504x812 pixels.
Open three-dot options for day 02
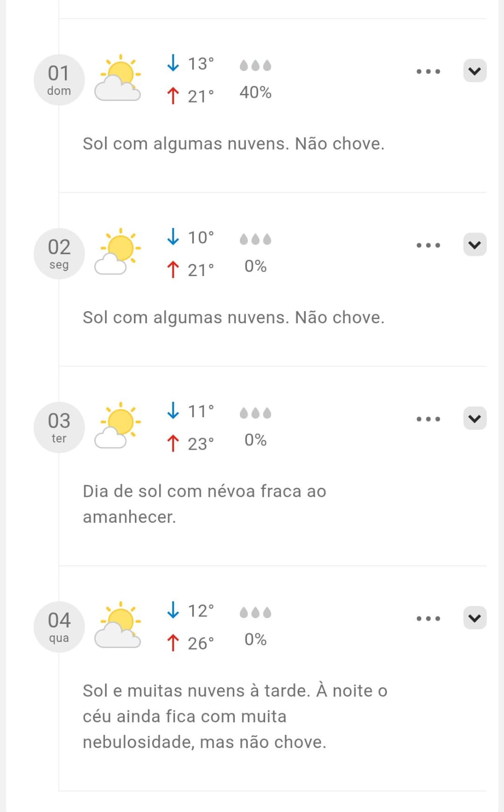click(x=428, y=245)
